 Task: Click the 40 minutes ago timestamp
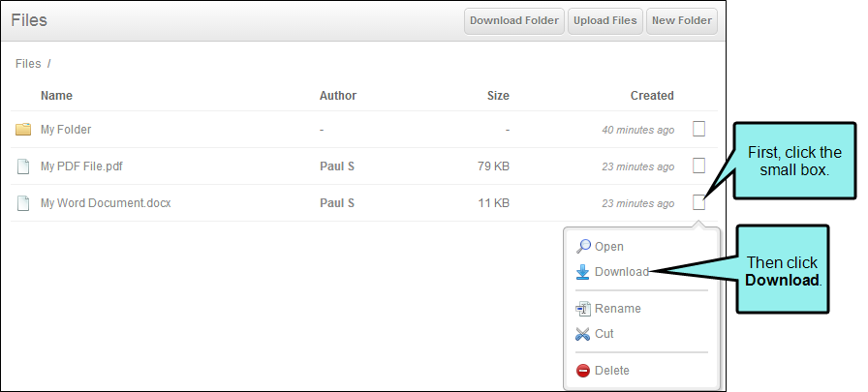638,130
